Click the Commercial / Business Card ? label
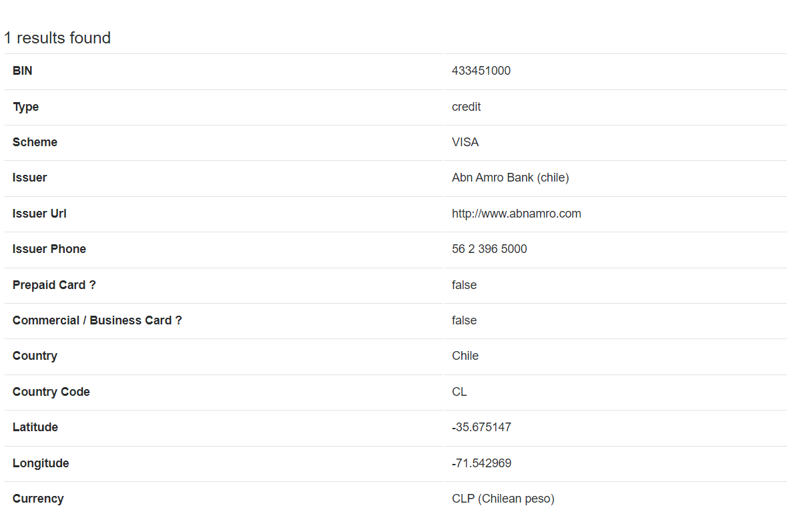793x532 pixels. pyautogui.click(x=97, y=320)
